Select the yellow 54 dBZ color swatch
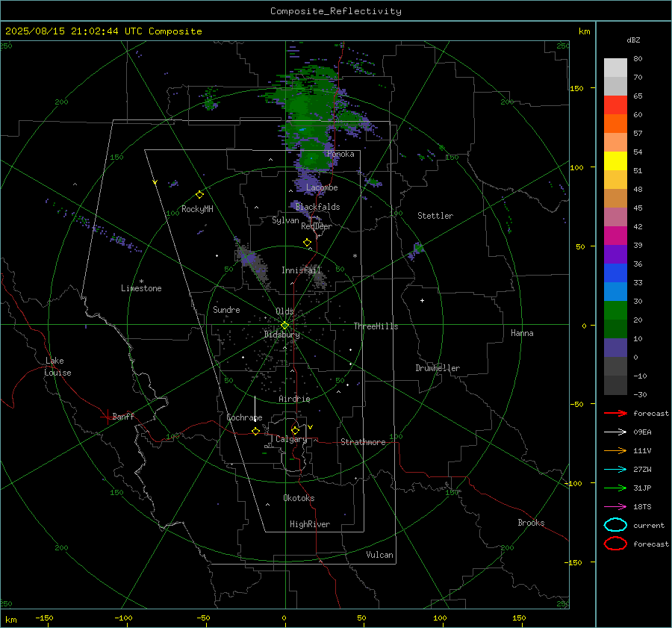The image size is (672, 628). [x=615, y=161]
